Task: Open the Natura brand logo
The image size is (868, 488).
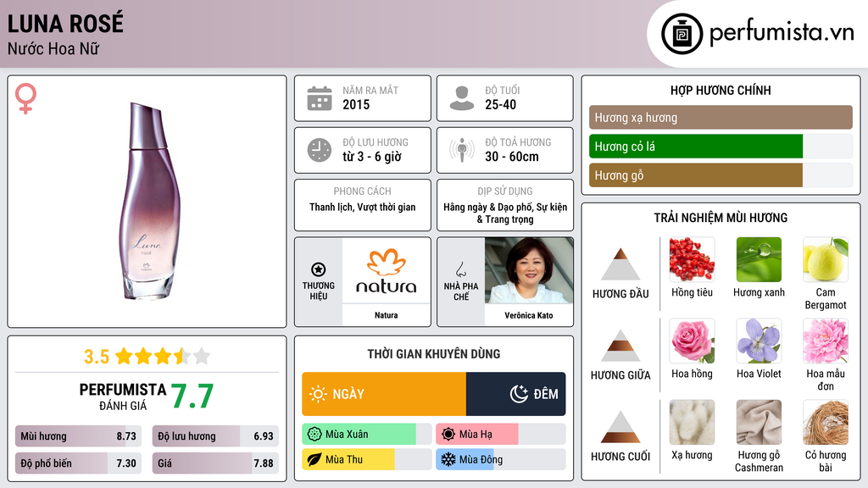Action: (x=387, y=270)
